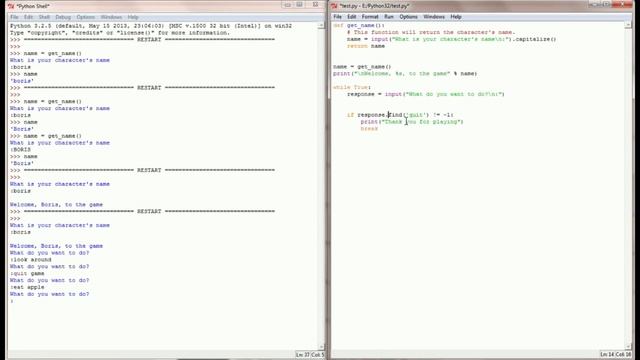Click 'break' statement in editor

point(369,129)
